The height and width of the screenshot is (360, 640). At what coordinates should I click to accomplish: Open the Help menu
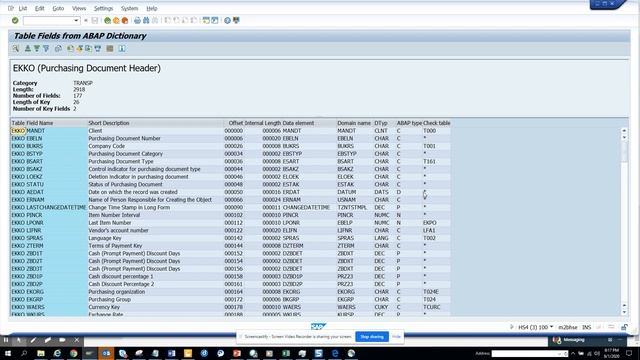[x=152, y=8]
